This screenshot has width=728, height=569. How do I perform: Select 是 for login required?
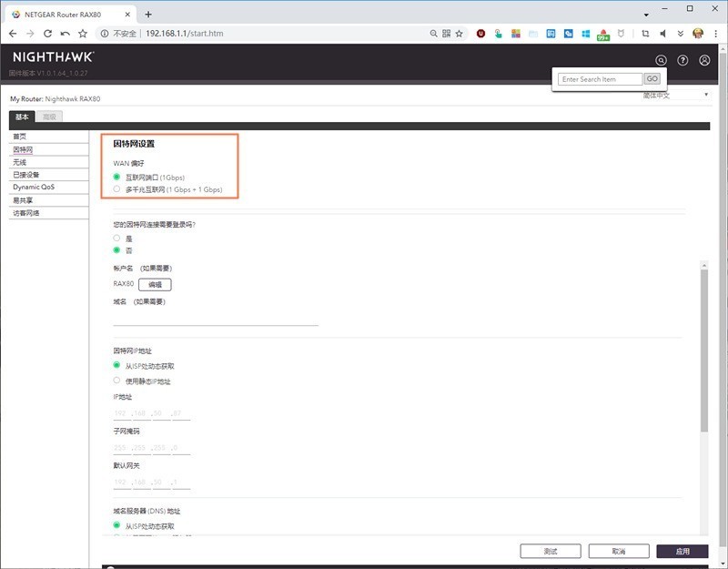pyautogui.click(x=116, y=238)
